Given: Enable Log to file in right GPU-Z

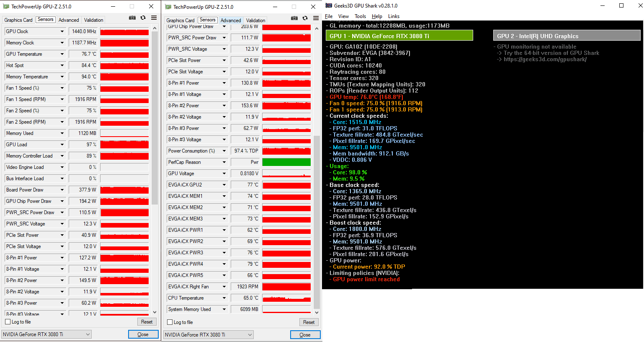Looking at the screenshot, I should [169, 322].
